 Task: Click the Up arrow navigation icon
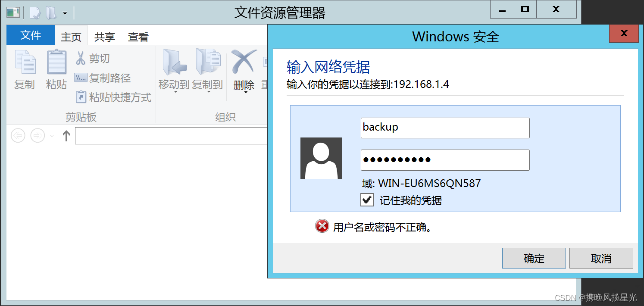[x=66, y=136]
